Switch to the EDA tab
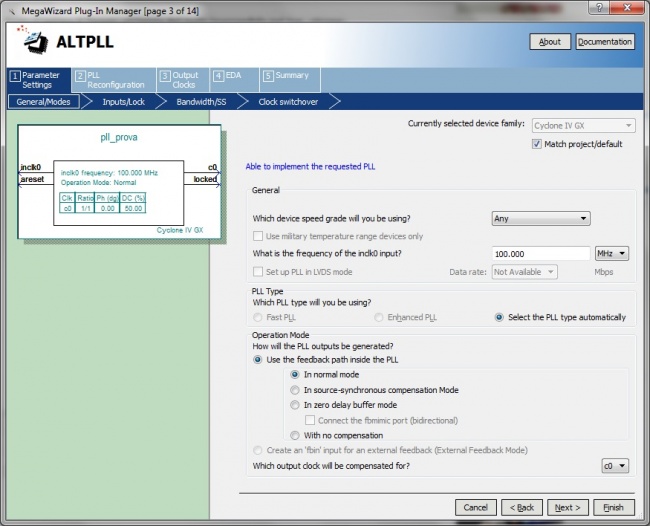This screenshot has width=650, height=526. click(x=235, y=80)
